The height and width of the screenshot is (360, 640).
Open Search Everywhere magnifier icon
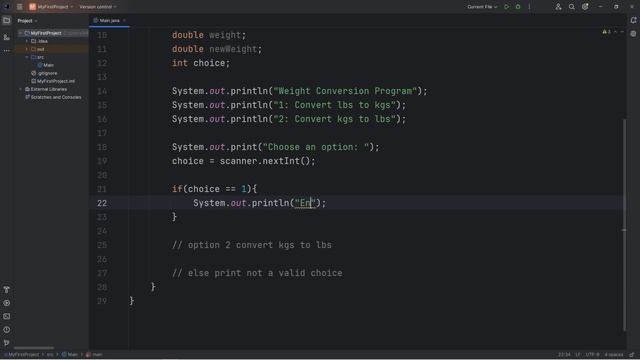(571, 7)
